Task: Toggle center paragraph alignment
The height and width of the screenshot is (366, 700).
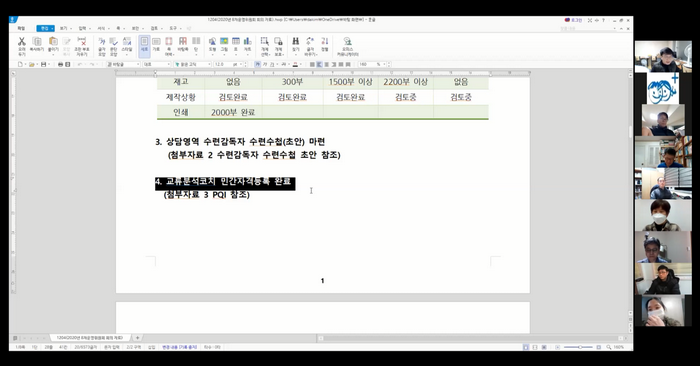Action: pos(326,64)
